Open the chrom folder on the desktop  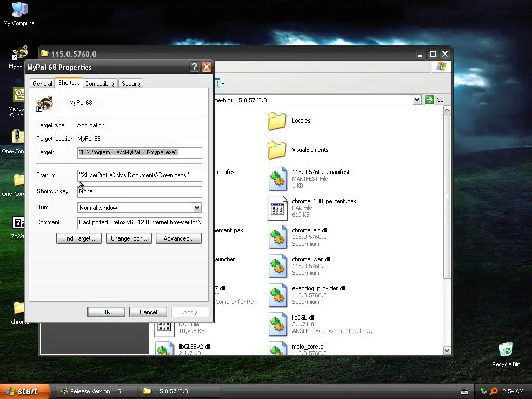pyautogui.click(x=19, y=308)
